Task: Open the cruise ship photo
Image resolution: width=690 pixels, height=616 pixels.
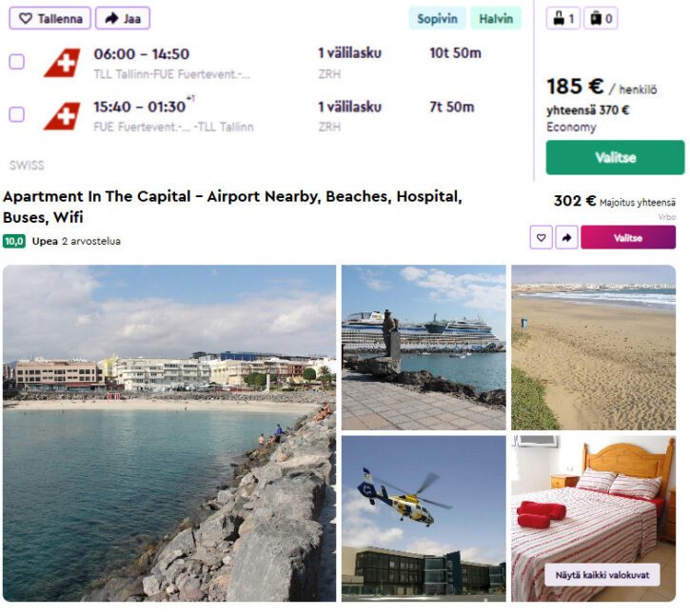Action: (x=424, y=348)
